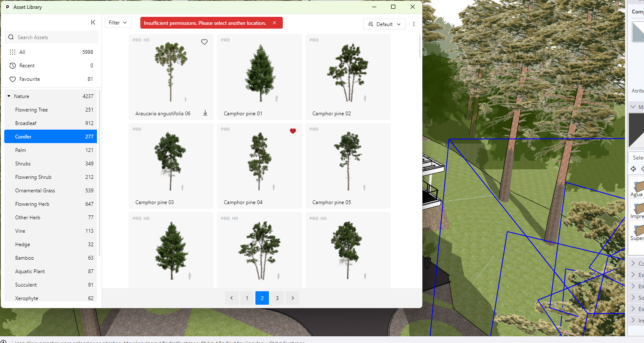Go to page 3
This screenshot has width=644, height=343.
[x=277, y=298]
